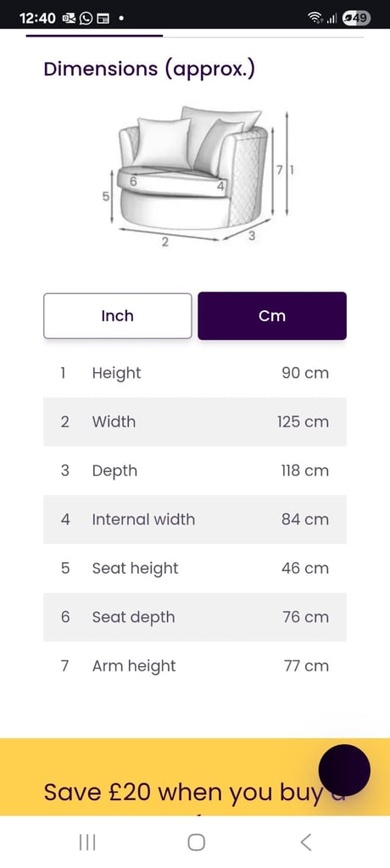Viewport: 390px width, 868px height.
Task: Select the Arm height 77 cm row
Action: point(195,665)
